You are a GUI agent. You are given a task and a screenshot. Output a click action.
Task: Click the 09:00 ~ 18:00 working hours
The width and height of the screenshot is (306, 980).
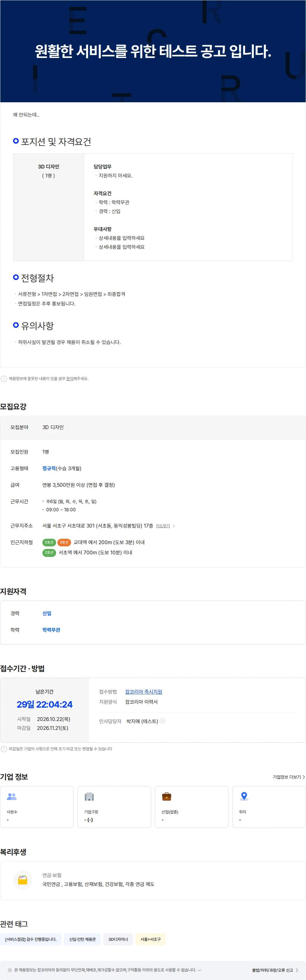pos(61,510)
